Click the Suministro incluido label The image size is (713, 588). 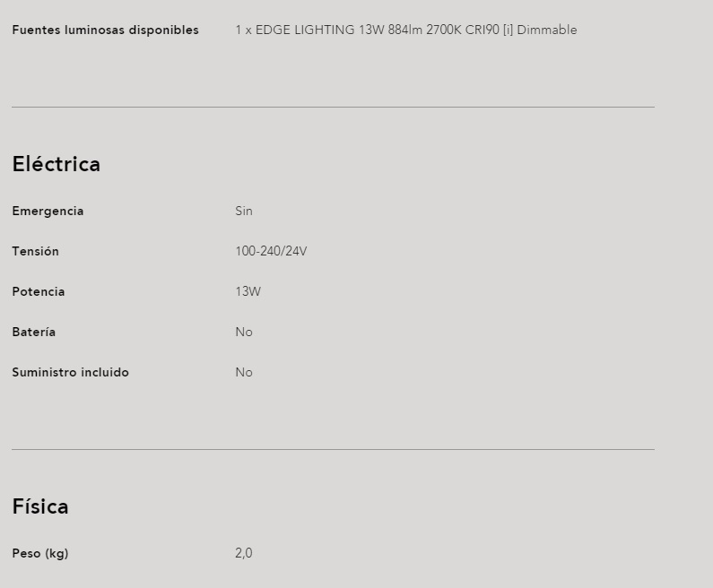pyautogui.click(x=71, y=373)
